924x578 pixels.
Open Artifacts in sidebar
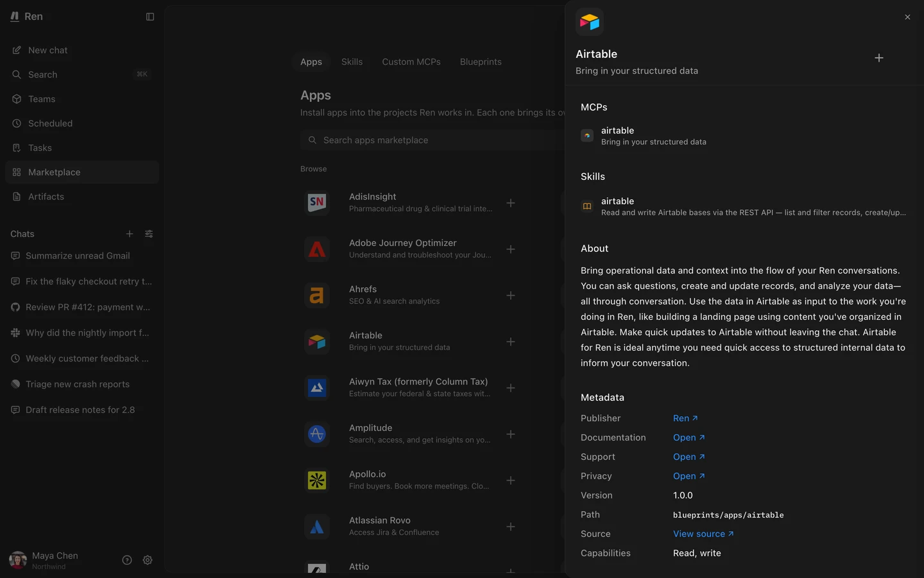(82, 197)
